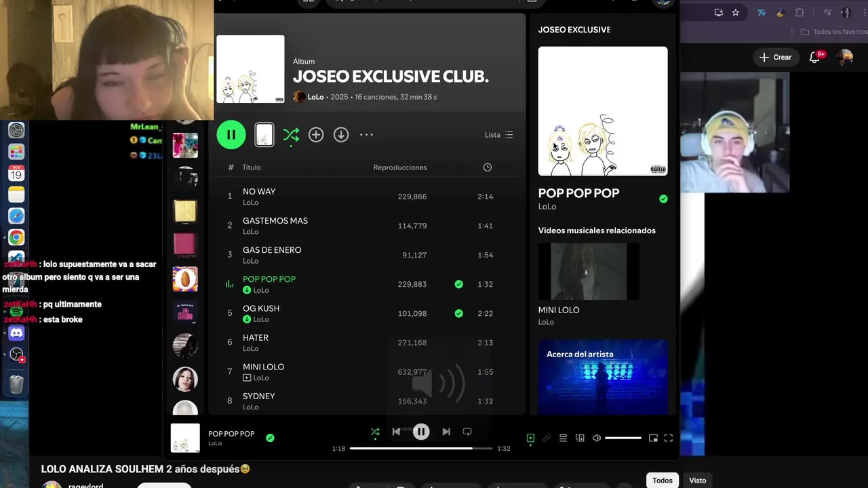This screenshot has width=868, height=488.
Task: Download the JOSEO EXCLUSIVE CLUB album
Action: point(341,134)
